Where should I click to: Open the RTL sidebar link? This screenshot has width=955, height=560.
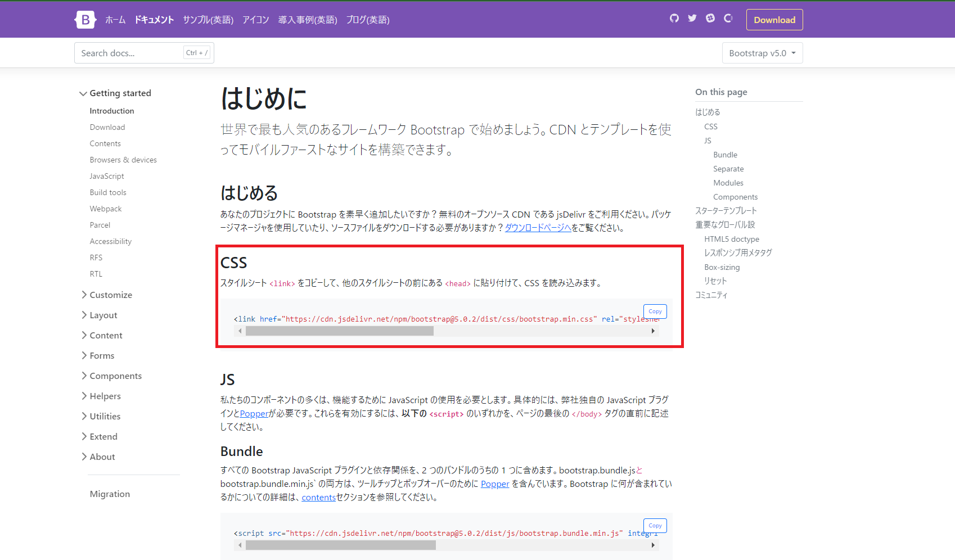click(96, 274)
